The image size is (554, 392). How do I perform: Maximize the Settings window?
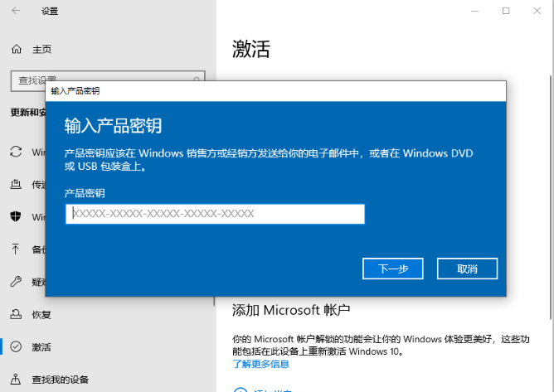tap(506, 11)
